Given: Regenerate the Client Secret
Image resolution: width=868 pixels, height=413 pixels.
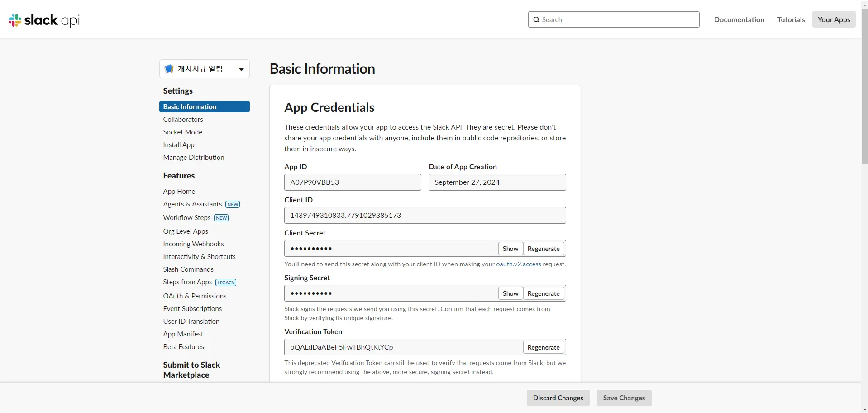Looking at the screenshot, I should coord(543,249).
